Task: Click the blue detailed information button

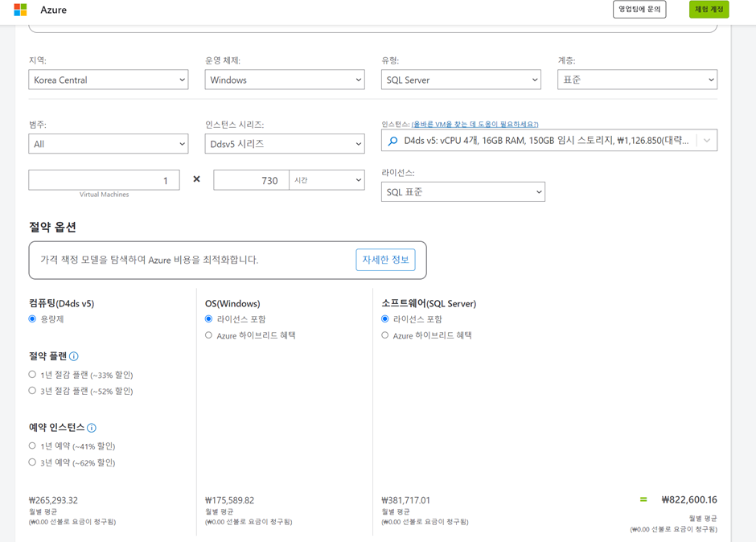Action: [x=385, y=260]
